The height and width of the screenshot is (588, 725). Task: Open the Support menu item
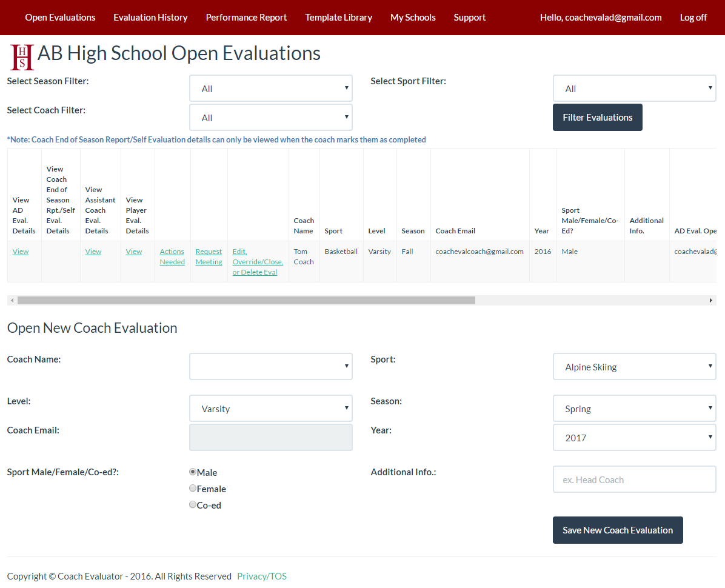[x=470, y=18]
